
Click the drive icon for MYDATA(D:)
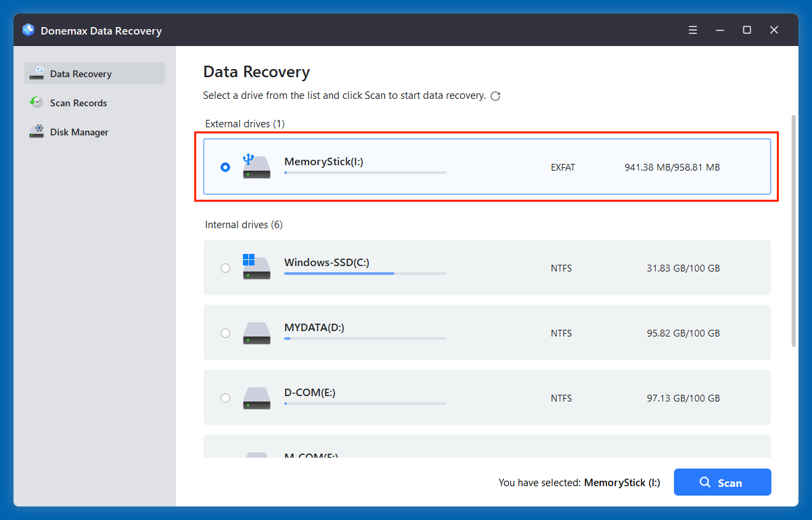(x=256, y=332)
